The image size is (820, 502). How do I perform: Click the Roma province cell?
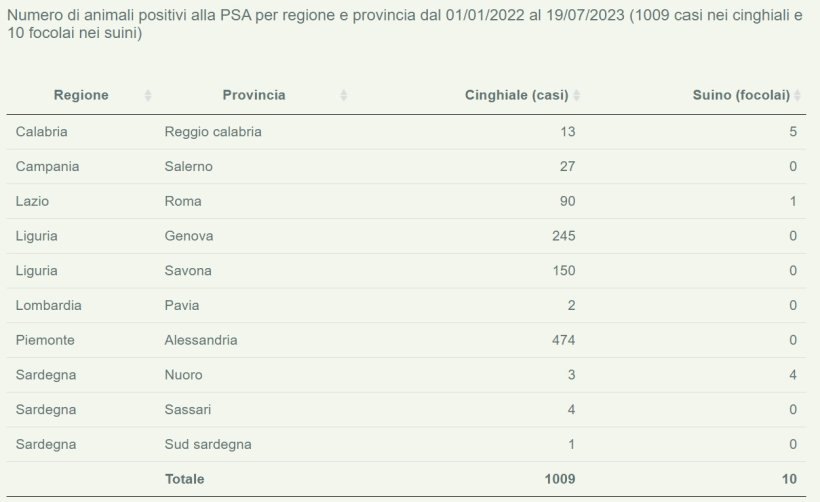(183, 201)
